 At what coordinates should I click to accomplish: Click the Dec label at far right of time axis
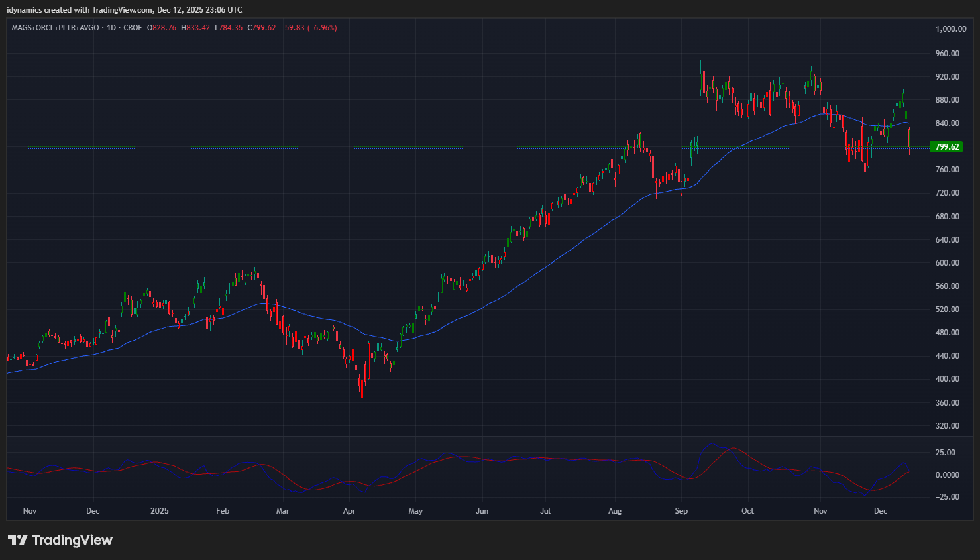pos(881,511)
